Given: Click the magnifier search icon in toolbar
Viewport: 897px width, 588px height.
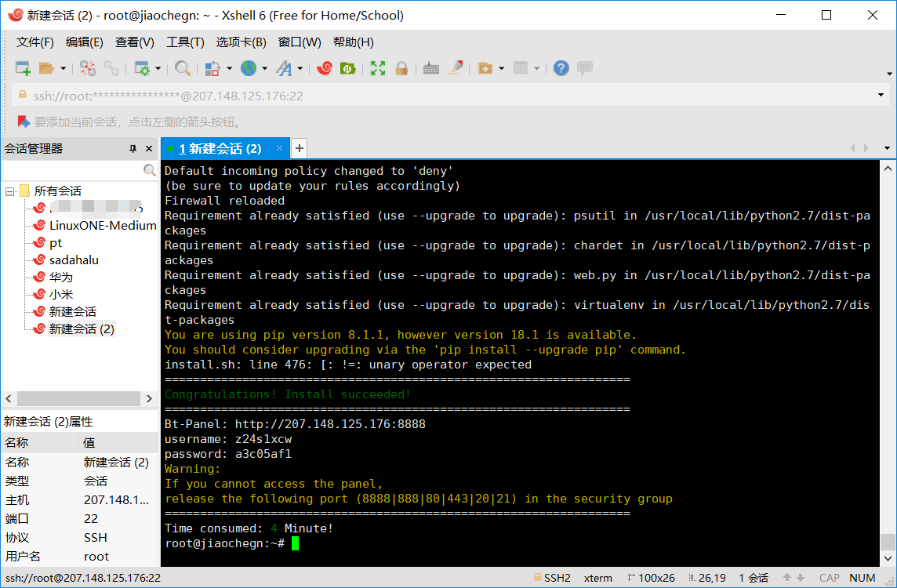Looking at the screenshot, I should tap(182, 68).
